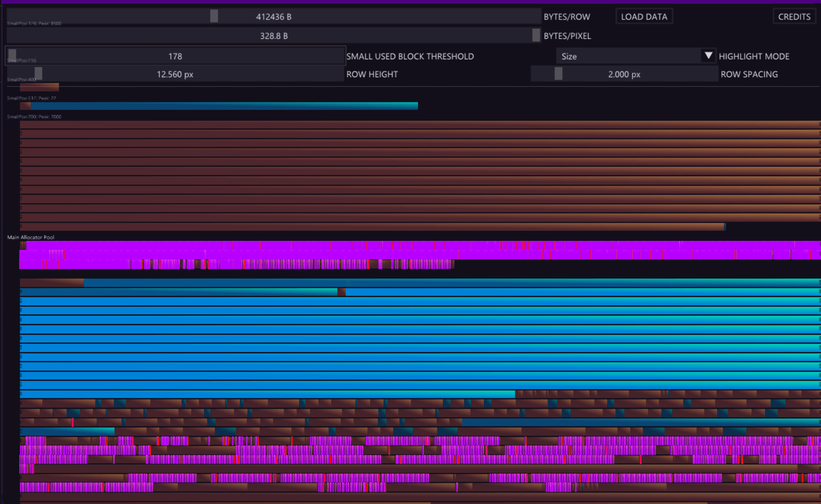Click the Bytes/Pixel slider handle
Viewport: 821px width, 504px height.
click(536, 35)
